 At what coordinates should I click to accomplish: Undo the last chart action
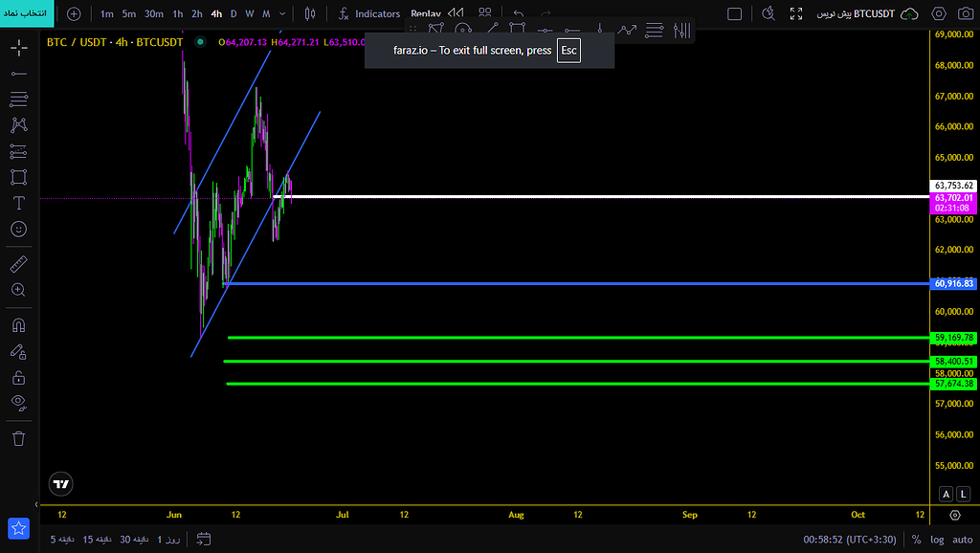click(518, 13)
